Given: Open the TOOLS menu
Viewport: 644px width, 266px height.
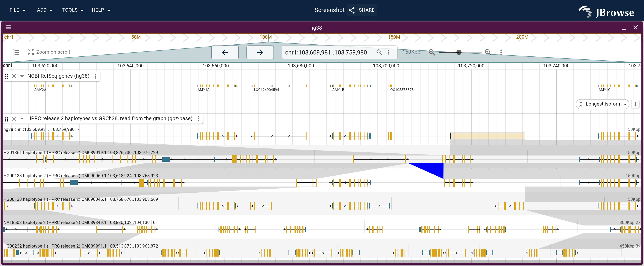Looking at the screenshot, I should pyautogui.click(x=73, y=10).
